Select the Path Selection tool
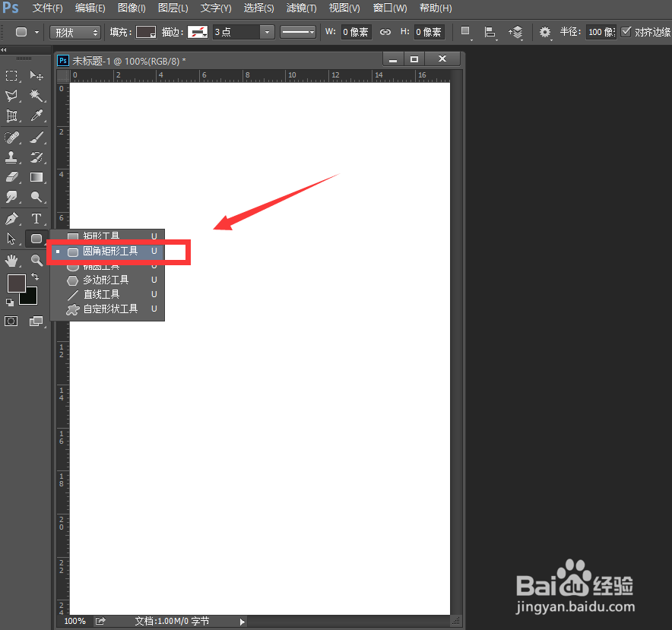This screenshot has width=672, height=630. click(11, 239)
